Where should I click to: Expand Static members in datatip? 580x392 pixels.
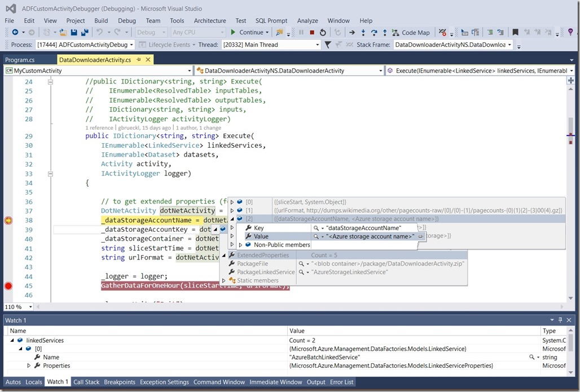point(224,281)
